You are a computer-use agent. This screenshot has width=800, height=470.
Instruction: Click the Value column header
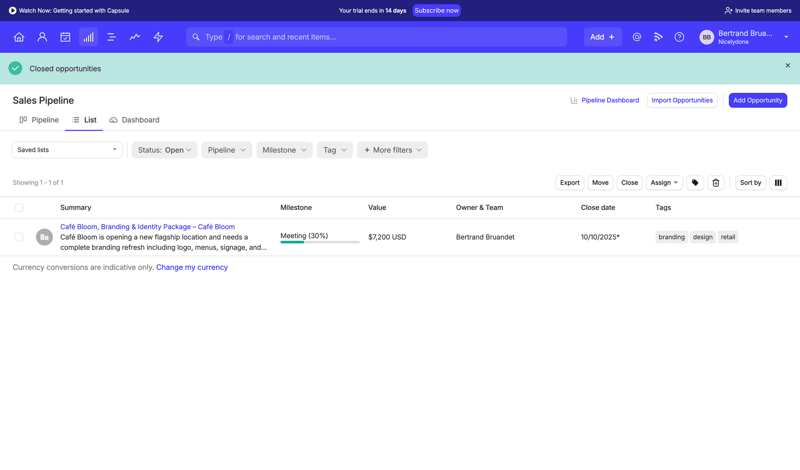pos(377,207)
